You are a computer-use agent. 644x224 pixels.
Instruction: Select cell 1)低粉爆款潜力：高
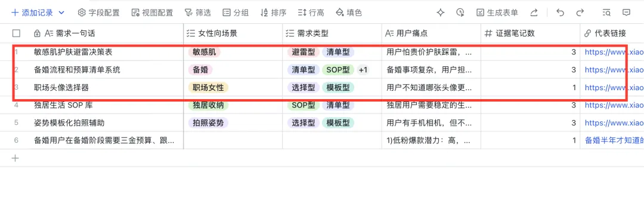(431, 140)
